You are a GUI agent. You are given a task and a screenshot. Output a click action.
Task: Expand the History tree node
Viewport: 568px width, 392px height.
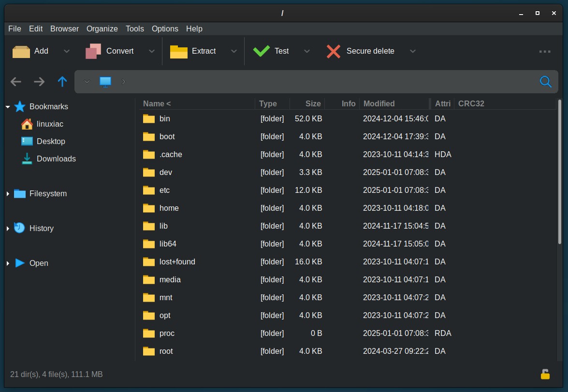pos(8,229)
